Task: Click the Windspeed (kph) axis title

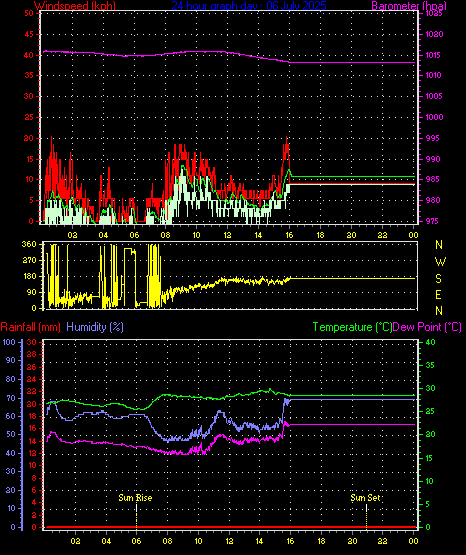Action: coord(75,5)
